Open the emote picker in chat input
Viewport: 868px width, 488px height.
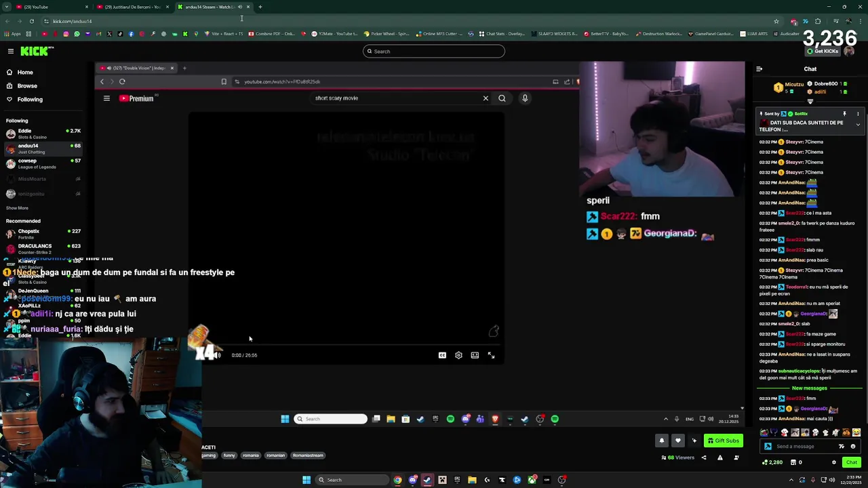853,447
